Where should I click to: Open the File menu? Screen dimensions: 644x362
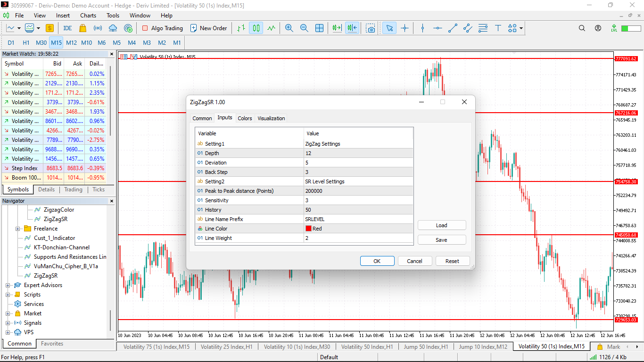[x=19, y=16]
